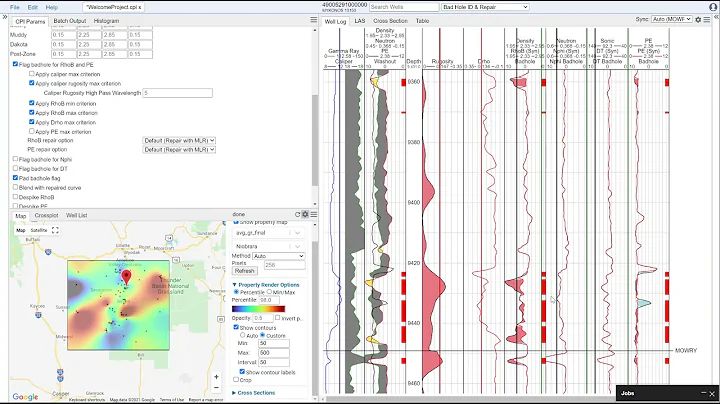Switch to the LAS tab
720x404 pixels.
click(360, 21)
